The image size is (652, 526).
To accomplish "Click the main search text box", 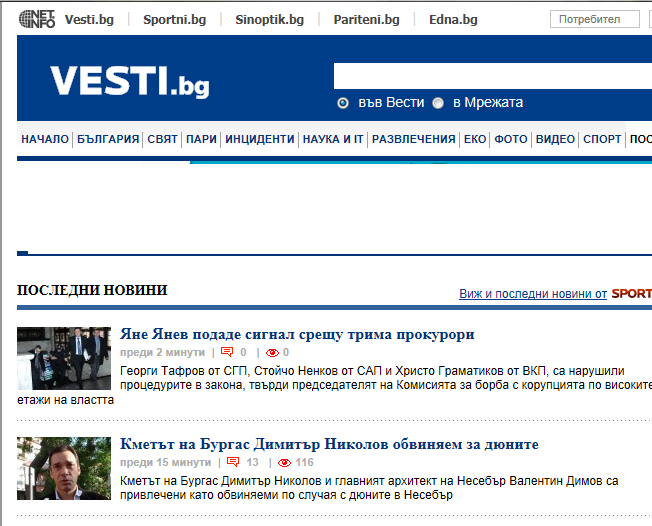I will coord(493,76).
